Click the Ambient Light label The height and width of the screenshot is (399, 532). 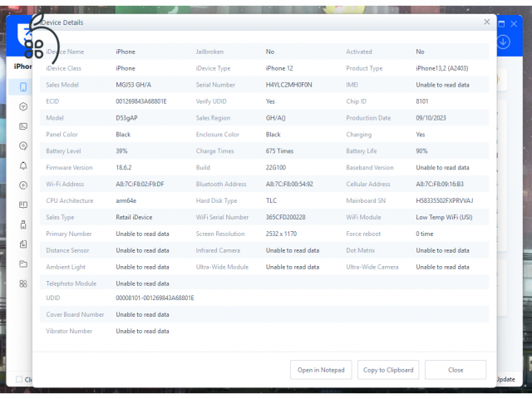point(66,267)
